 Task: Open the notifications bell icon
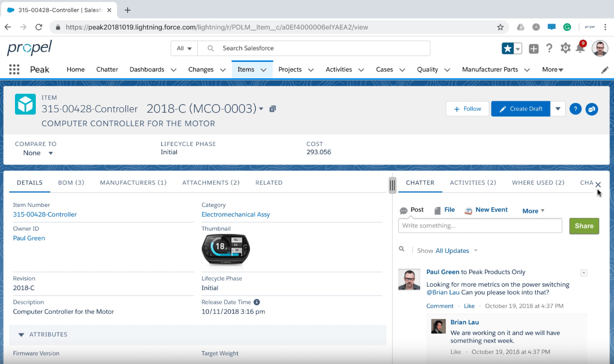[580, 48]
